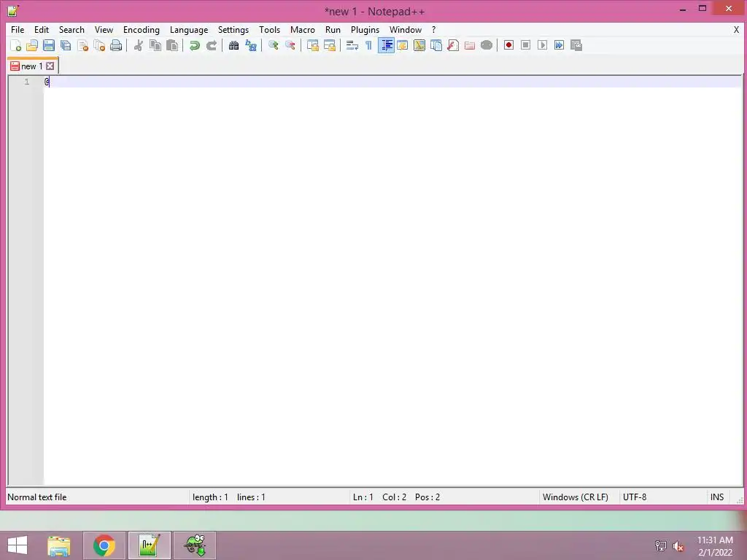Zoom out using the magnifier minus icon
Image resolution: width=747 pixels, height=560 pixels.
click(290, 45)
